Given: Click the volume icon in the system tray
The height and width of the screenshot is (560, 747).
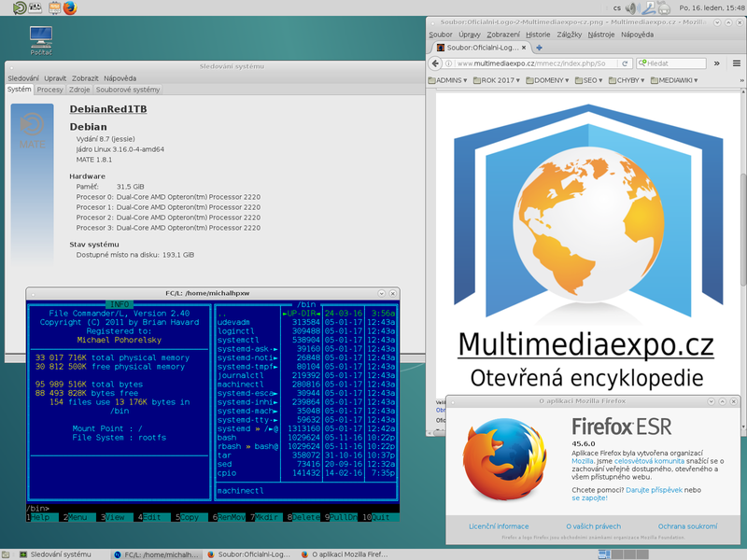Looking at the screenshot, I should tap(633, 7).
